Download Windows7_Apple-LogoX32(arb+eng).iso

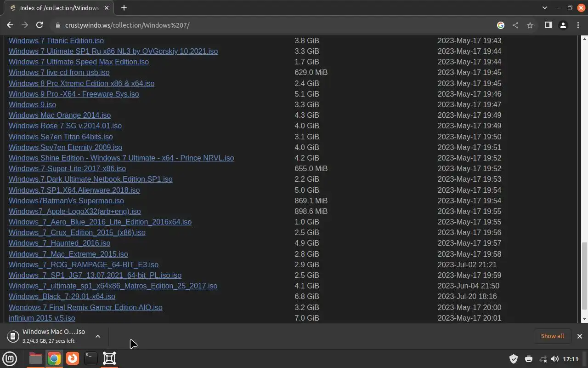pyautogui.click(x=74, y=211)
